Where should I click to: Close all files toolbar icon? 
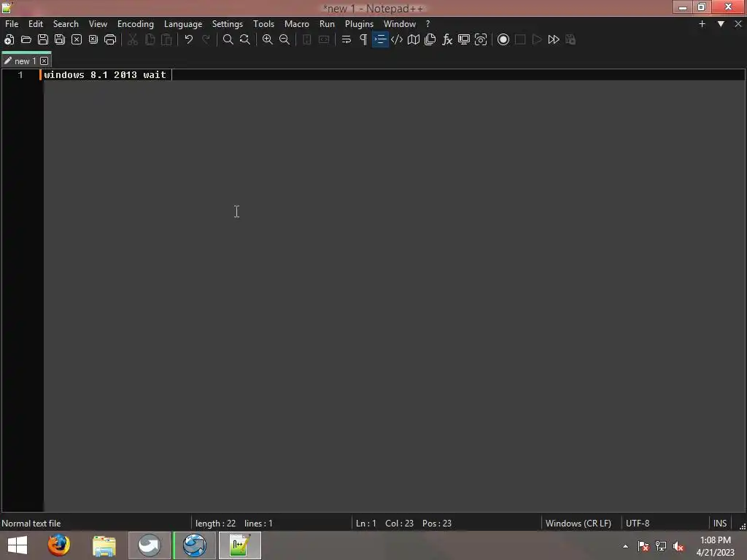(93, 39)
